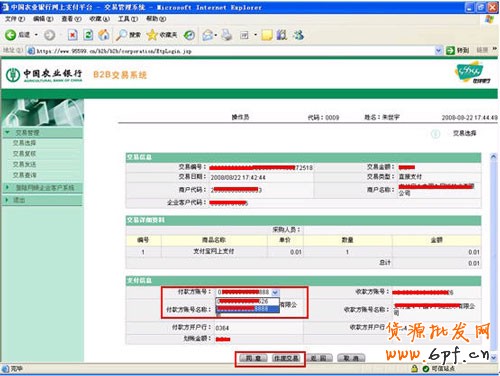Click the page icon in address bar
The height and width of the screenshot is (376, 500).
[31, 51]
